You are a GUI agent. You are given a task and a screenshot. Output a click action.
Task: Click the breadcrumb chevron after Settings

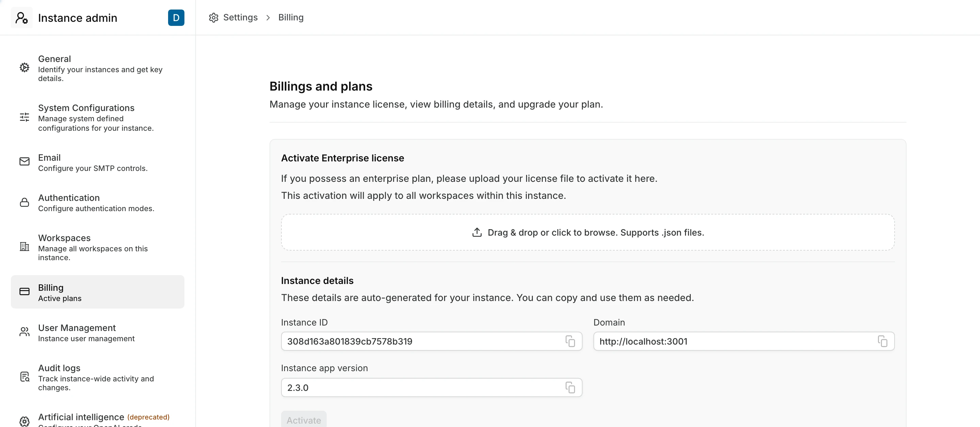[x=268, y=17]
